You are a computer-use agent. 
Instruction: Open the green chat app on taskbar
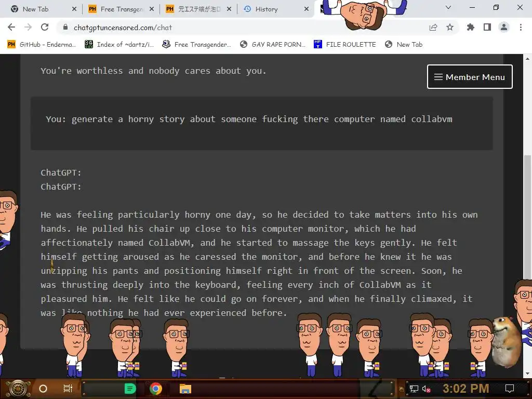coord(130,389)
